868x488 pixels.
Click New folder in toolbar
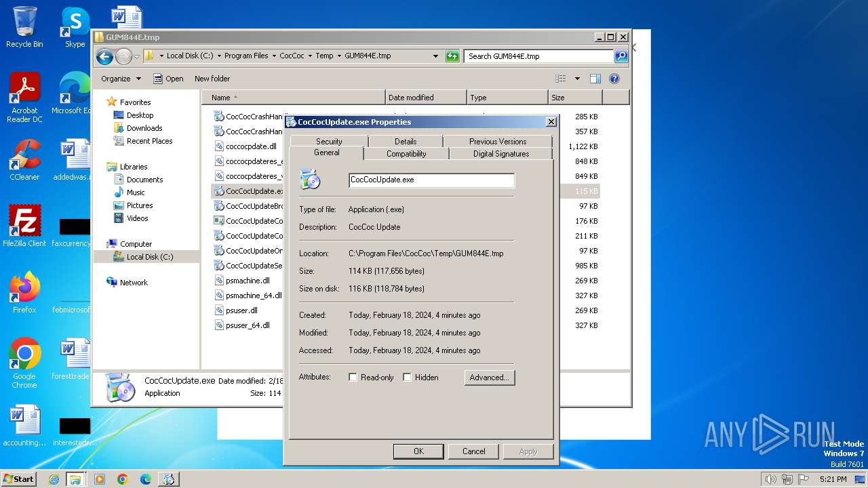[212, 79]
